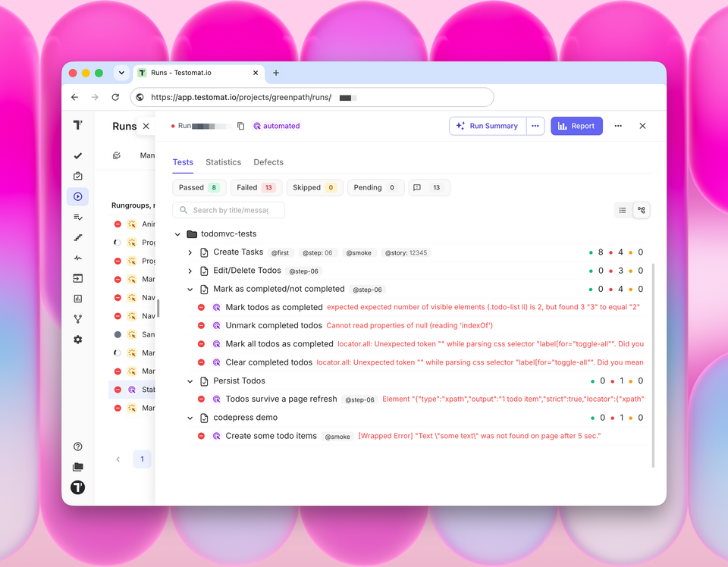Open Clear completed todos test
This screenshot has height=567, width=728.
[268, 362]
